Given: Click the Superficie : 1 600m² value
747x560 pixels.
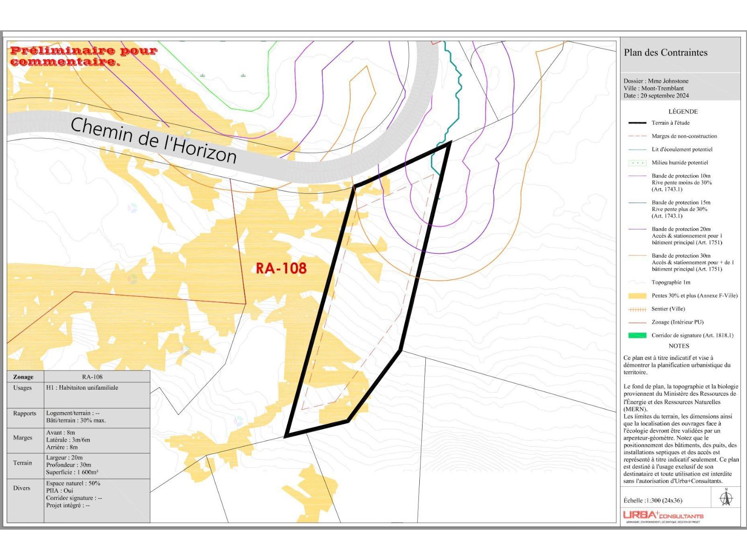Looking at the screenshot, I should click(x=72, y=472).
